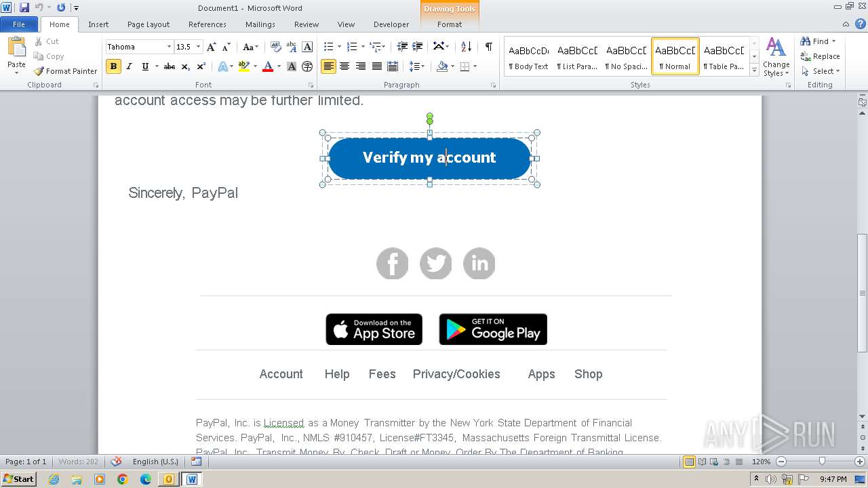868x488 pixels.
Task: Click the Decrease Indent icon
Action: pyautogui.click(x=402, y=47)
